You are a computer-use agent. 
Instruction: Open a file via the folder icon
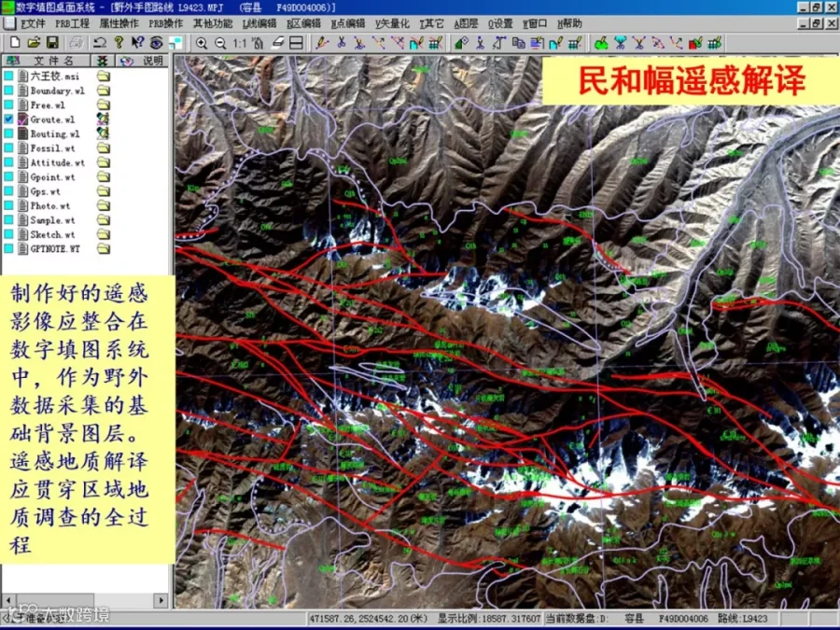coord(34,42)
